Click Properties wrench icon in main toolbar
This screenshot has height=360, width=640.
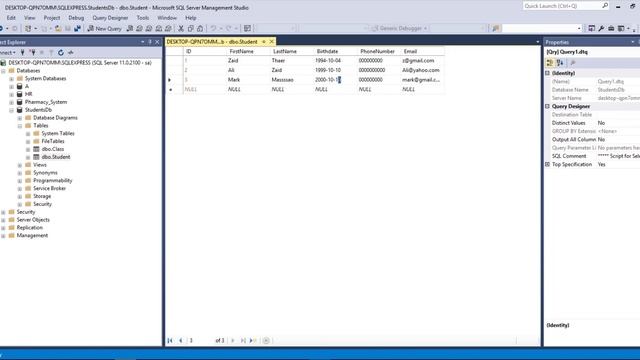(601, 28)
